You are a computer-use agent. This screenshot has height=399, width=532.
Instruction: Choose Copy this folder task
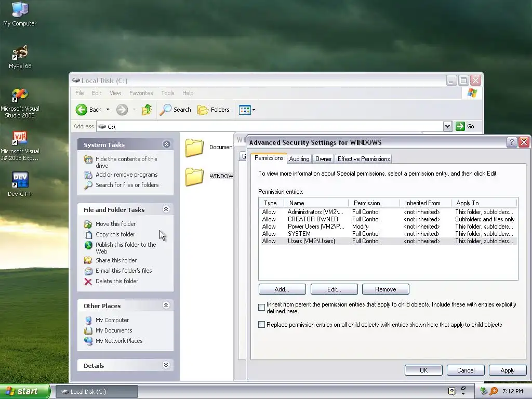pos(115,234)
